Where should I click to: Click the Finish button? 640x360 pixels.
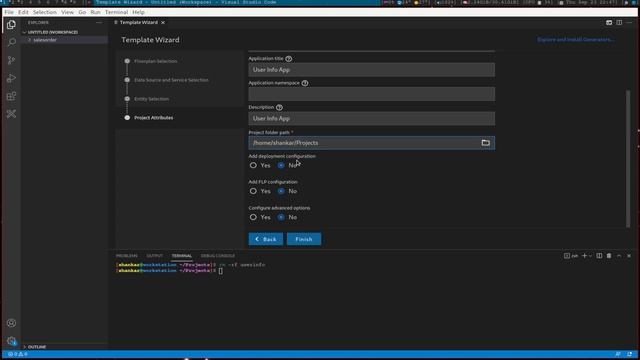pyautogui.click(x=304, y=239)
